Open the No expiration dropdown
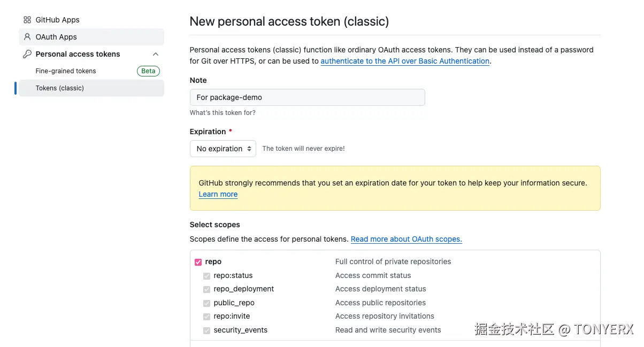The image size is (644, 347). click(223, 149)
